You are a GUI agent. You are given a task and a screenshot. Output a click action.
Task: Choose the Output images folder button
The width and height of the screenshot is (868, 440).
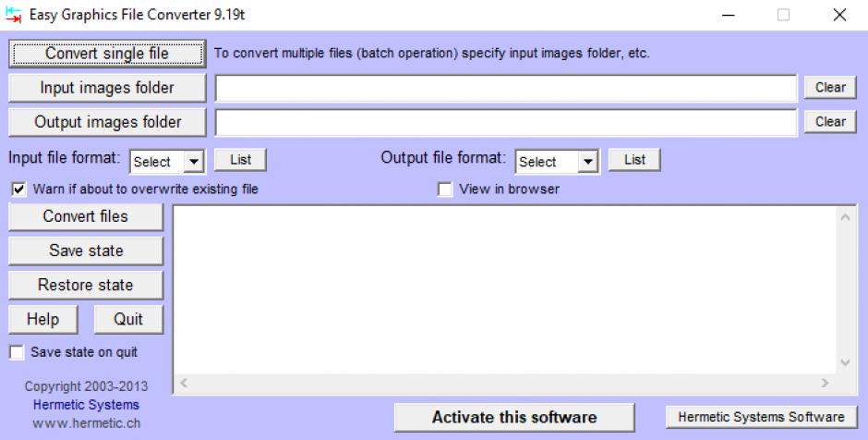[107, 122]
